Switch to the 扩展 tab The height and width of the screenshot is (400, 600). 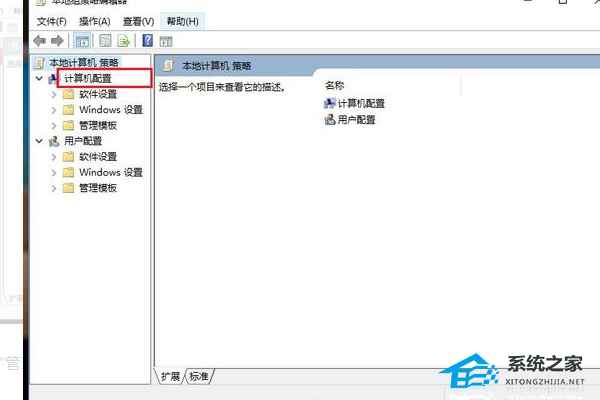click(x=170, y=376)
